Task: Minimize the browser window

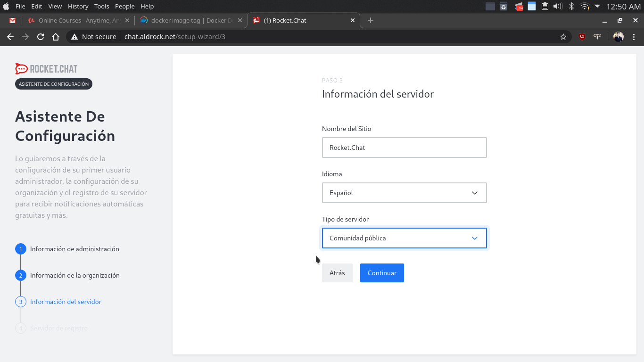Action: point(605,21)
